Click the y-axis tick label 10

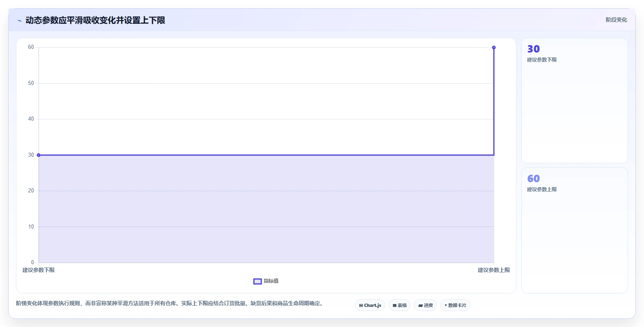pyautogui.click(x=31, y=227)
